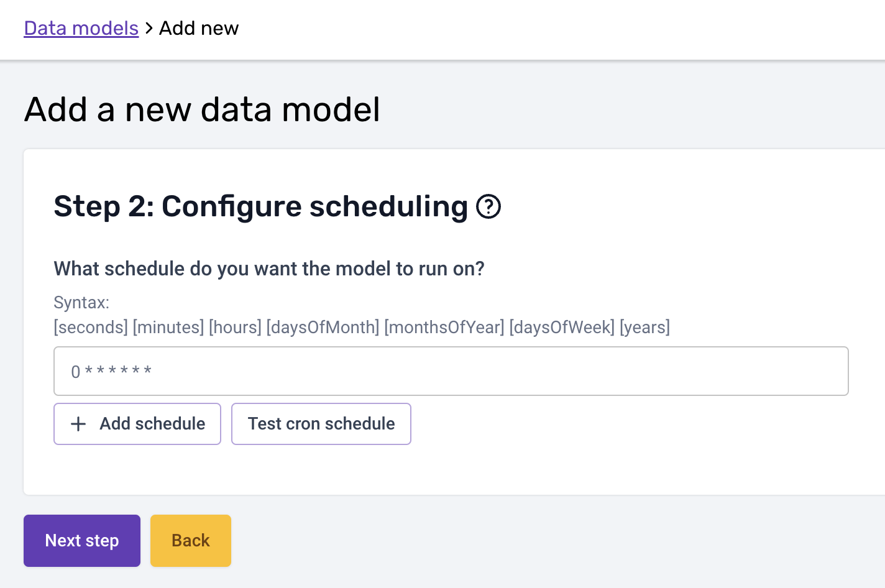Image resolution: width=885 pixels, height=588 pixels.
Task: Open the scheduling help question mark icon
Action: pyautogui.click(x=488, y=206)
